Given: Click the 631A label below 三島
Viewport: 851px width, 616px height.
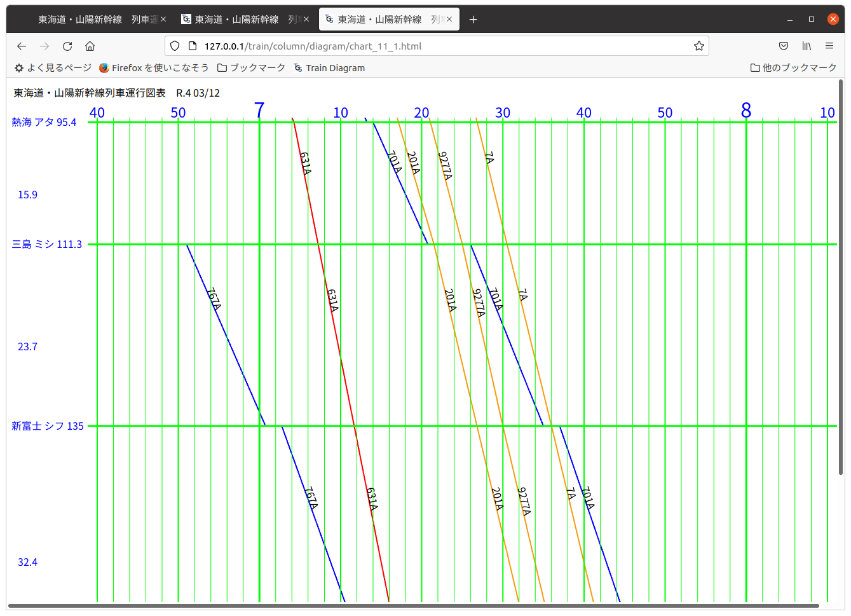Looking at the screenshot, I should point(332,300).
